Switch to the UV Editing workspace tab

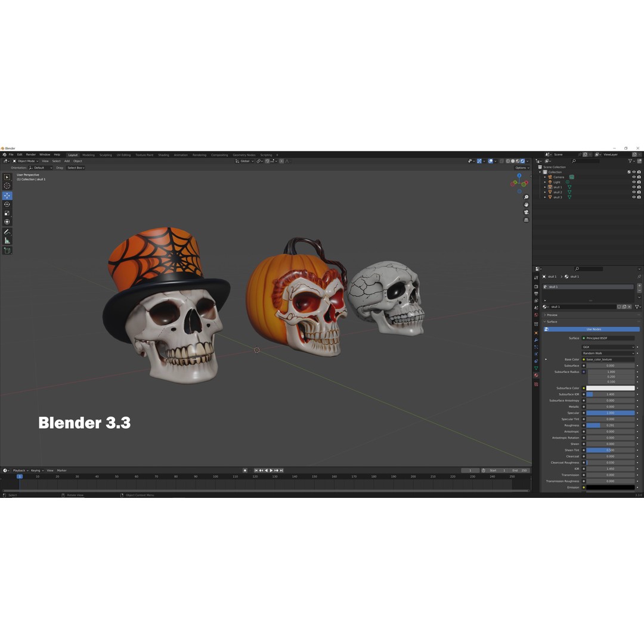(123, 155)
